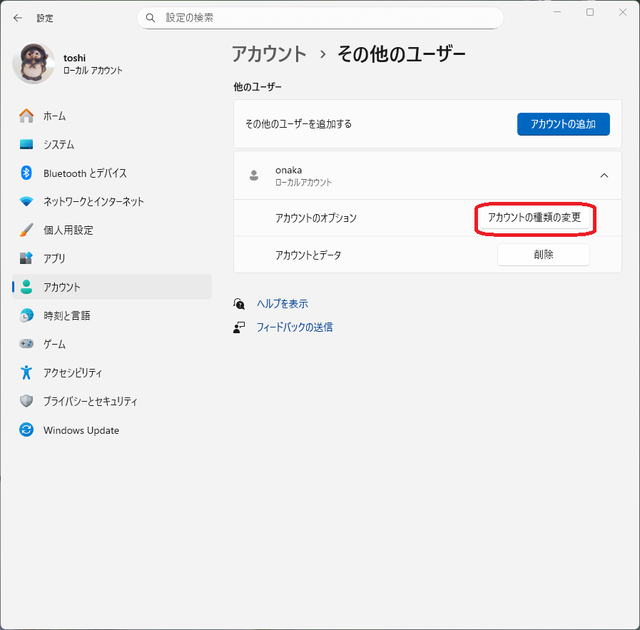Click the toshi profile avatar
Viewport: 640px width, 630px height.
tap(33, 63)
